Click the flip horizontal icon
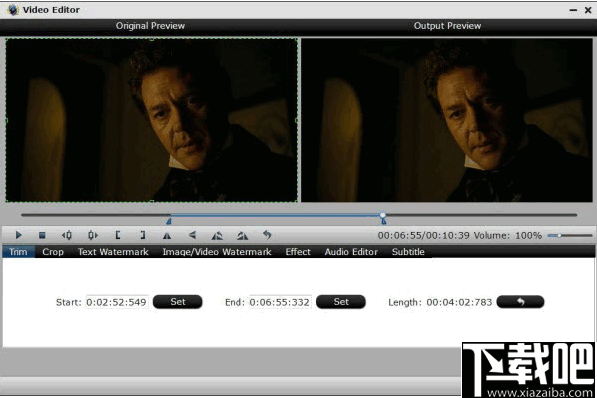Viewport: 597px width, 398px height. 167,235
